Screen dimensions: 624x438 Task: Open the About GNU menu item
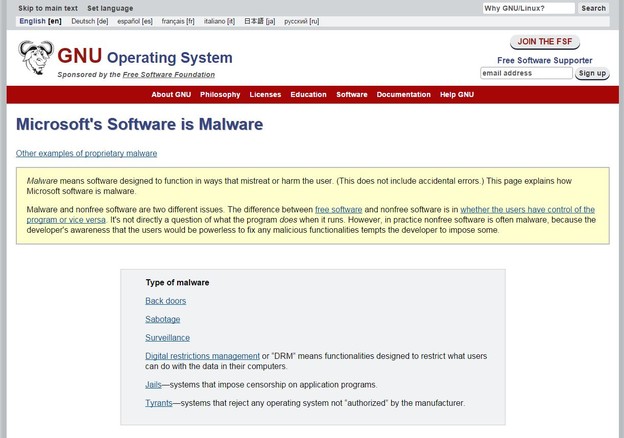pyautogui.click(x=171, y=95)
